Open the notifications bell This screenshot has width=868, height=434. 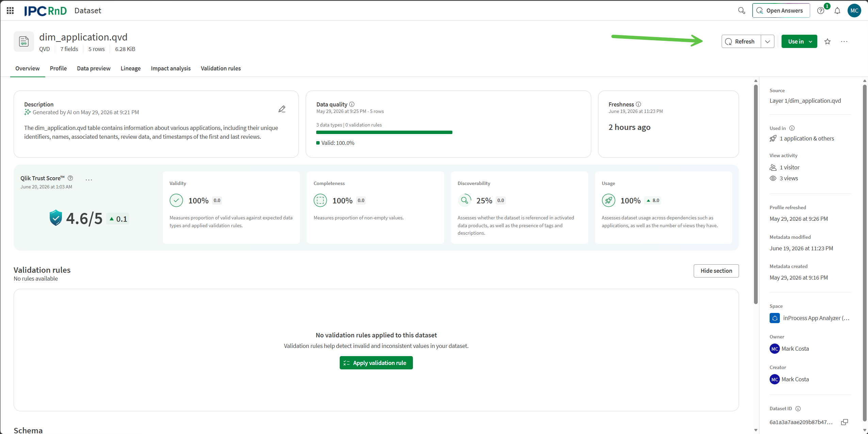(x=837, y=11)
